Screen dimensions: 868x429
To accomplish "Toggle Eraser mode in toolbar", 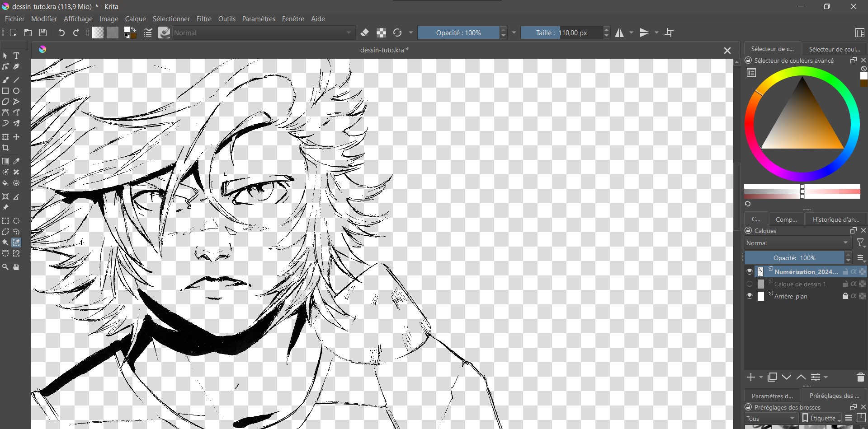I will coord(365,33).
